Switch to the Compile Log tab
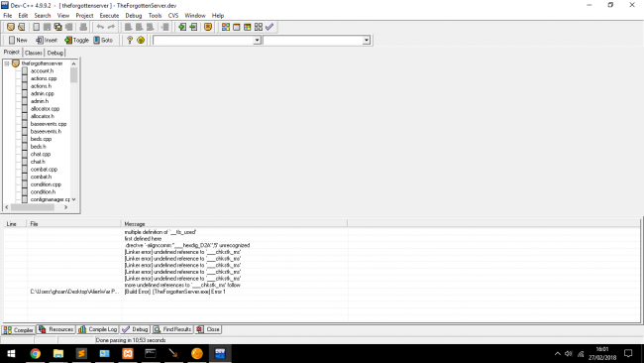Viewport: 644px width, 363px height. click(x=98, y=329)
